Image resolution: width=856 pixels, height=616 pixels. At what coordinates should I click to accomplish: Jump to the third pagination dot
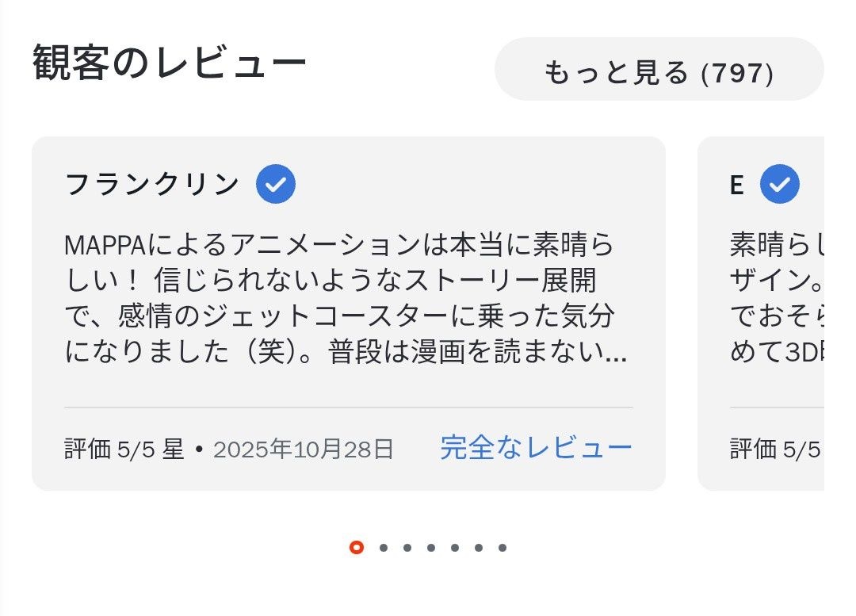tap(407, 547)
